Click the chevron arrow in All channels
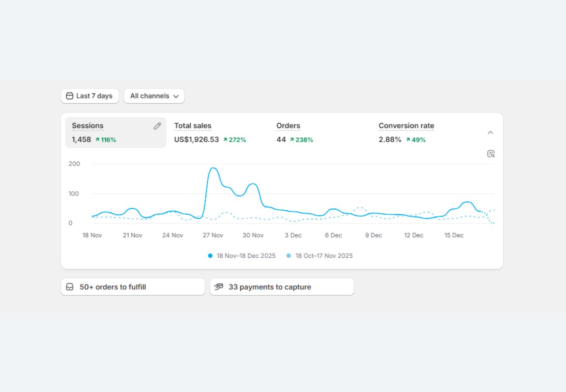Screen dimensions: 566x392 click(176, 96)
